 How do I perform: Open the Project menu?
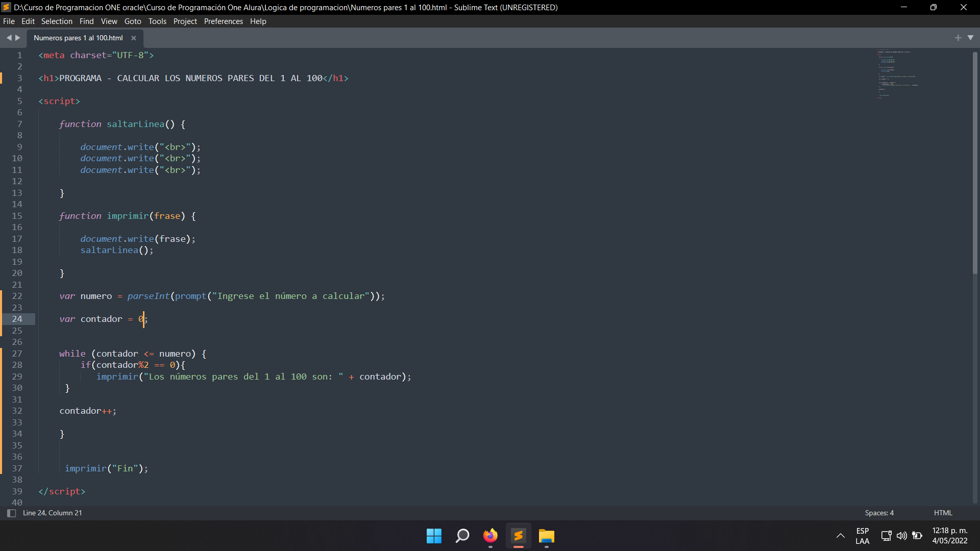point(185,21)
